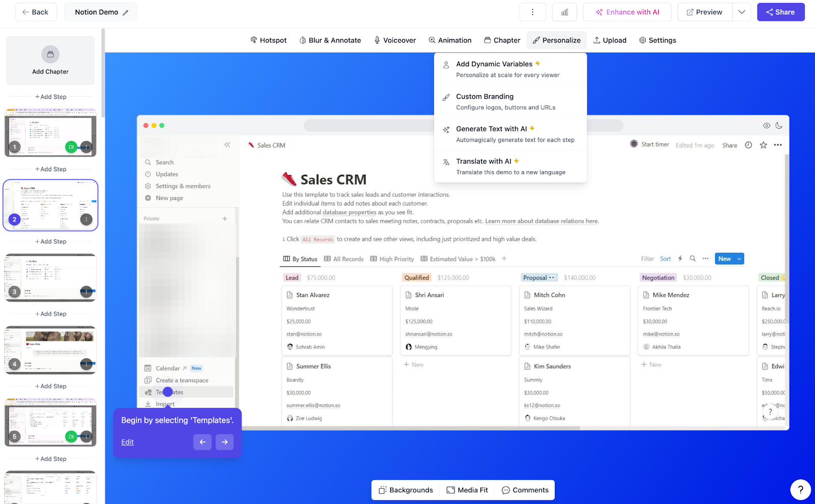Select Translate with AI option
The height and width of the screenshot is (504, 815).
[510, 166]
